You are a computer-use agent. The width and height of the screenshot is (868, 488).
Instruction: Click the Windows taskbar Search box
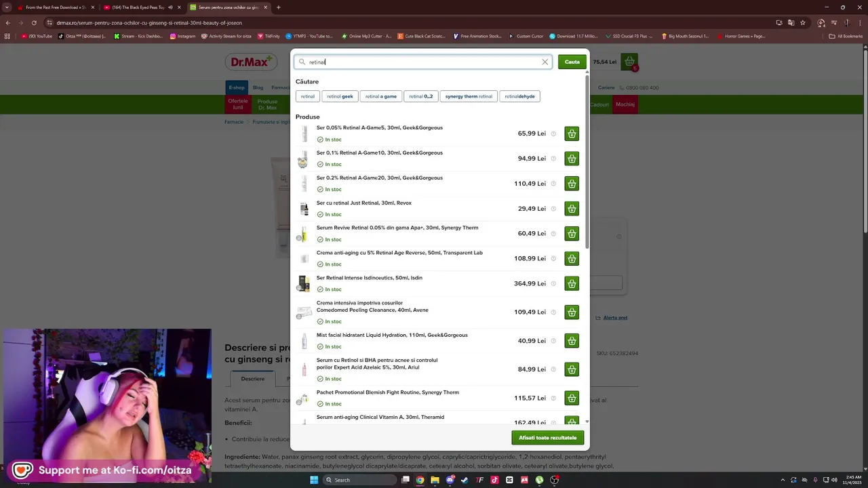(359, 480)
